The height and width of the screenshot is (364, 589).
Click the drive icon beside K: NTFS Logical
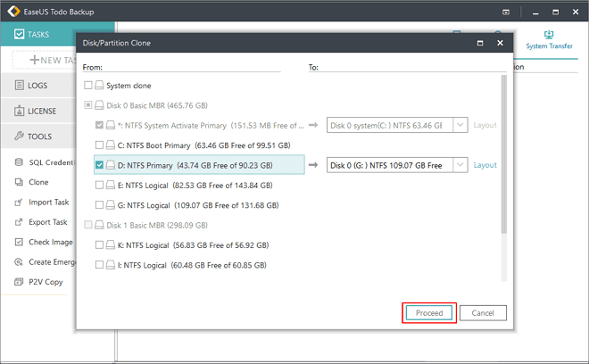(x=111, y=245)
